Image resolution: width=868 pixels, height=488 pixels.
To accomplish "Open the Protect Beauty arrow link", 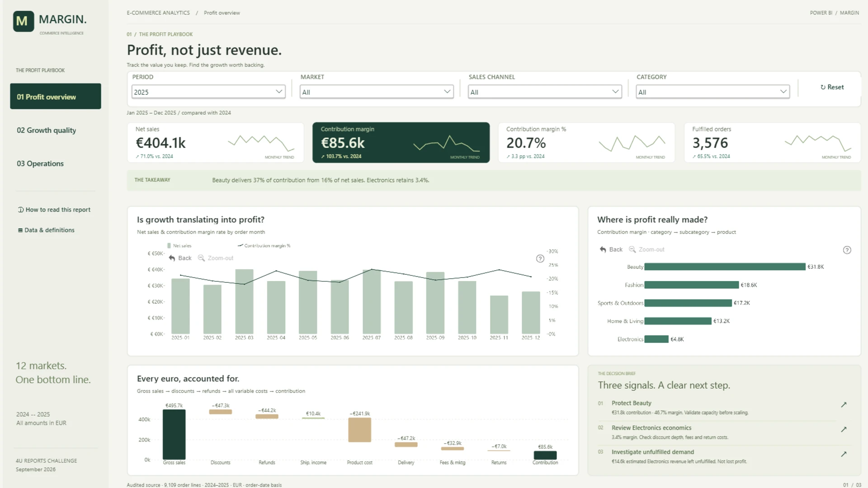I will point(843,405).
